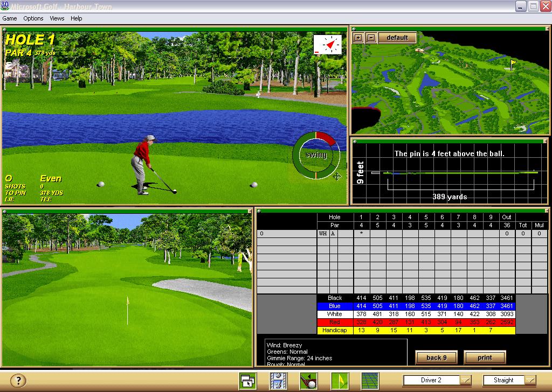Click the Gimmie Range: 24 inches text
This screenshot has width=552, height=392.
[300, 358]
